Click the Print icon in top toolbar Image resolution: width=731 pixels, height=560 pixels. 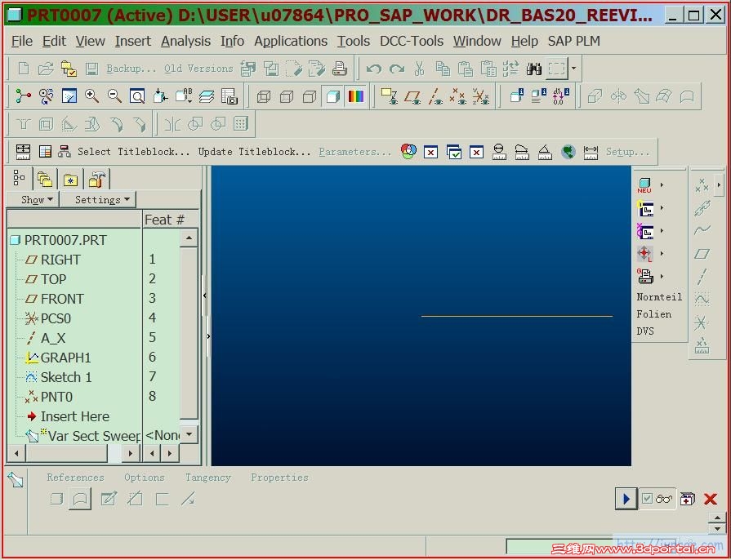pyautogui.click(x=340, y=69)
